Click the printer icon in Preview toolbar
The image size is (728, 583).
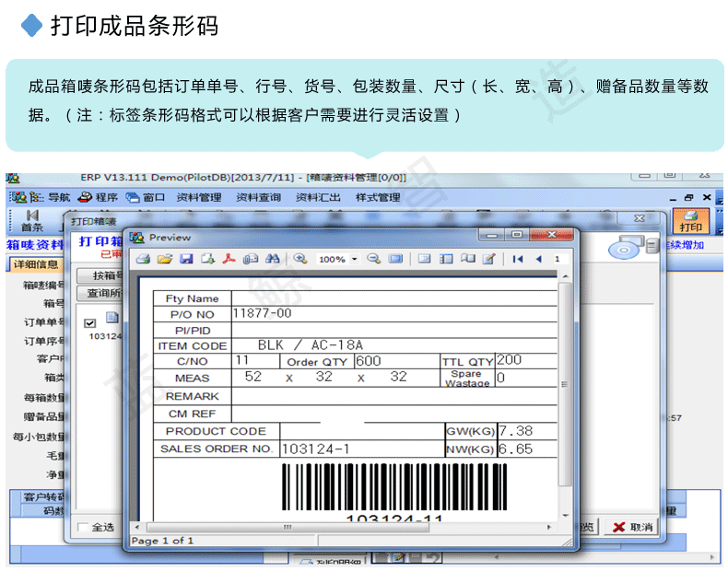[x=143, y=260]
